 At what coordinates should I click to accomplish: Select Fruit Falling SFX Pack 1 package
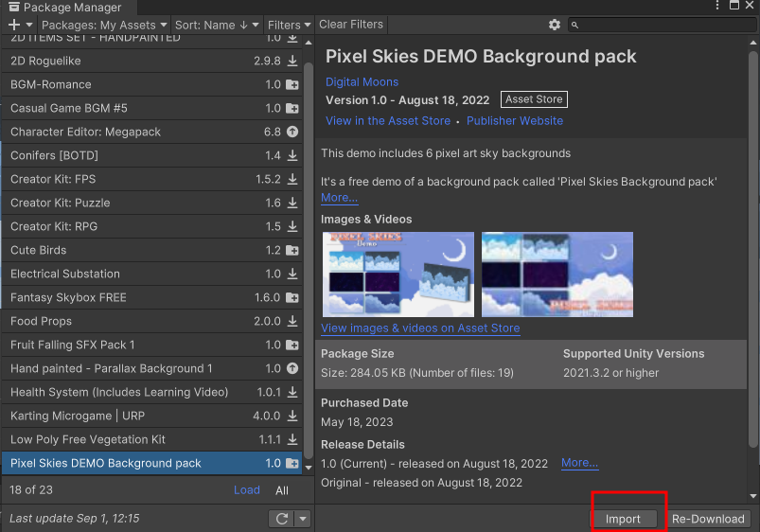pos(152,345)
